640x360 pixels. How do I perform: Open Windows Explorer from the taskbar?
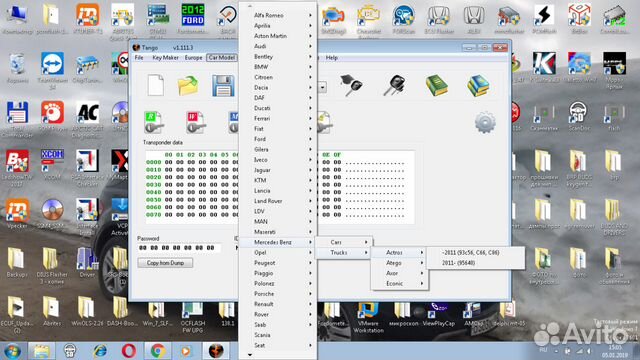point(41,351)
